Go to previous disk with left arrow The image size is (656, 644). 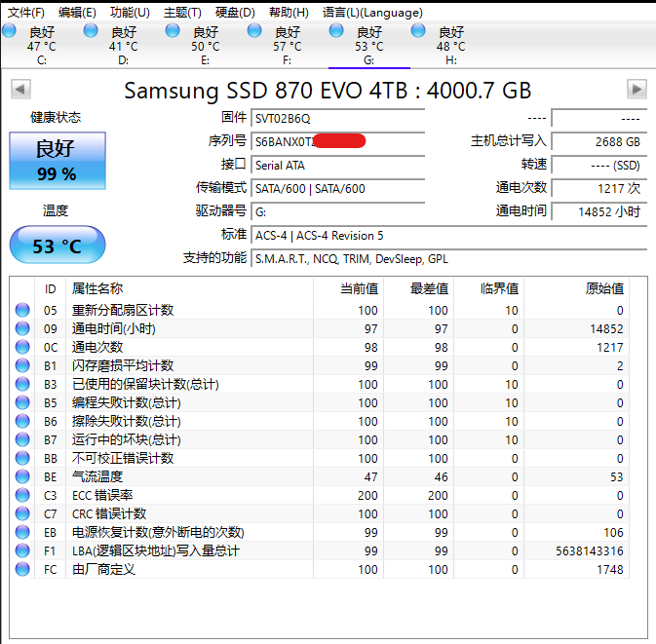coord(20,89)
